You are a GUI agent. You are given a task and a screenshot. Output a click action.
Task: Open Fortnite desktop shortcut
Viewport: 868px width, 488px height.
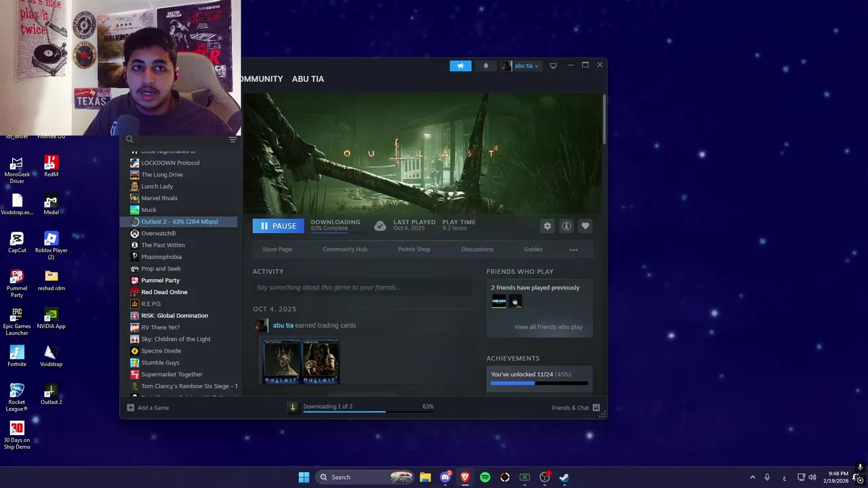(x=17, y=356)
